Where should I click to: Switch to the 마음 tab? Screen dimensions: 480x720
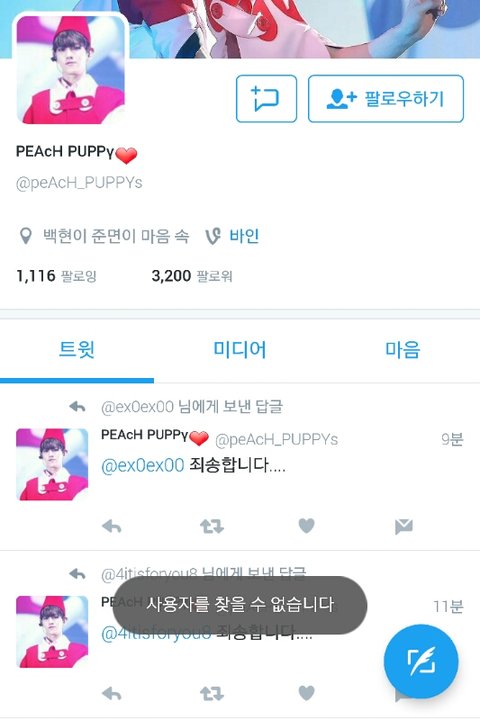(402, 349)
